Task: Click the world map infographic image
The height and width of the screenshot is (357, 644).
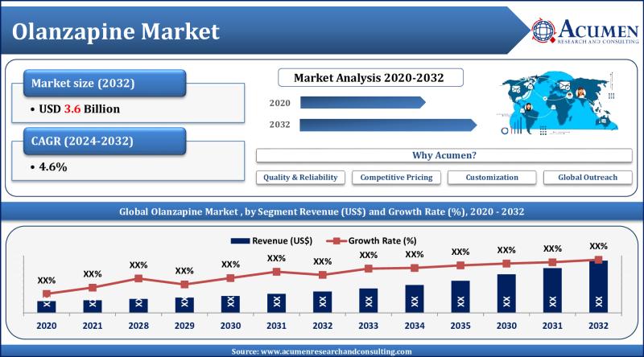Action: click(559, 103)
